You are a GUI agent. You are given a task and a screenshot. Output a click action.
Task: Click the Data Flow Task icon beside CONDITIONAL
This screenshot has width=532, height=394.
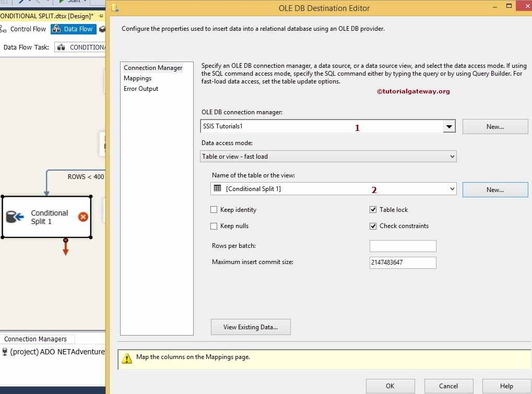[x=61, y=47]
